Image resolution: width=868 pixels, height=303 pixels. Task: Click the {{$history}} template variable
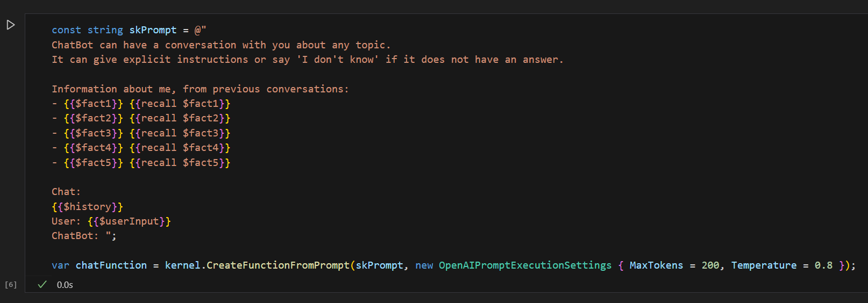tap(87, 206)
